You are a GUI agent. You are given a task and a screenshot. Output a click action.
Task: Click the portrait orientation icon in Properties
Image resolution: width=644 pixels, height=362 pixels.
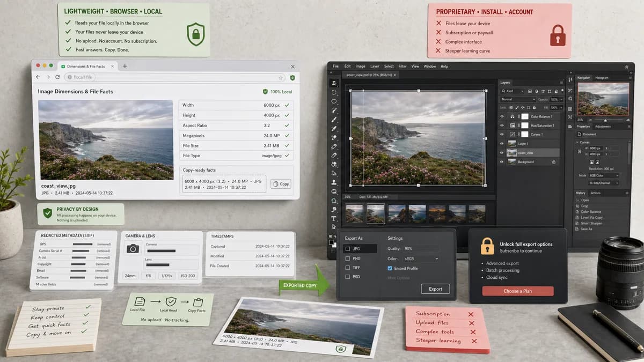(591, 162)
